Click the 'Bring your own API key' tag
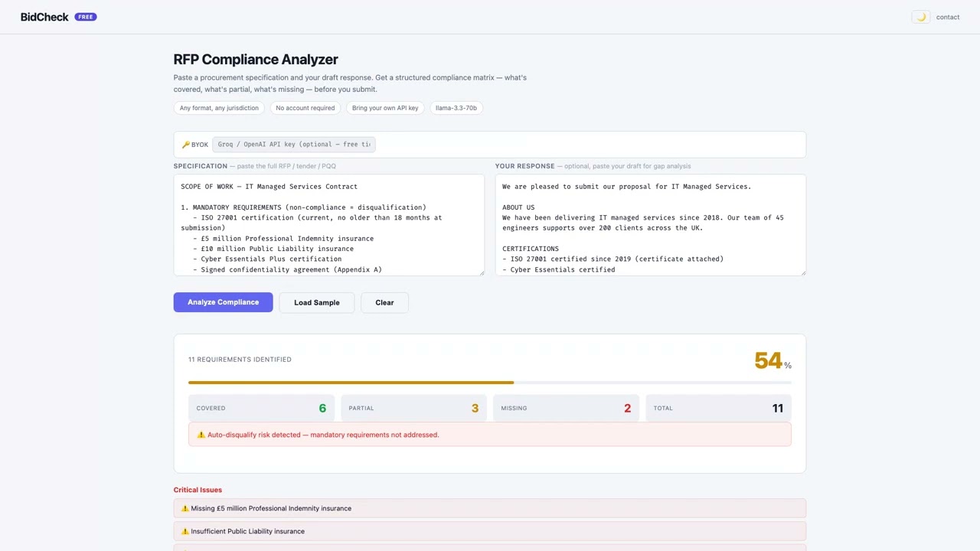Image resolution: width=980 pixels, height=551 pixels. click(385, 108)
